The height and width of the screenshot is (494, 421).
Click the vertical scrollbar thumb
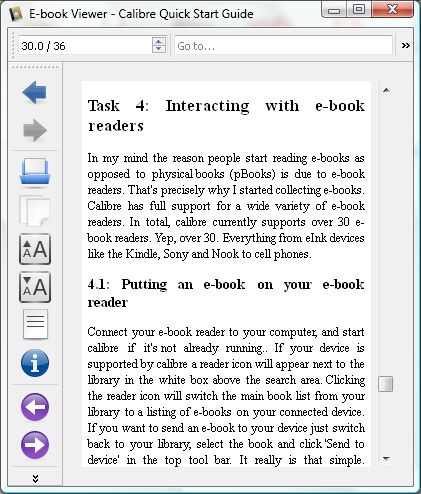[x=386, y=384]
